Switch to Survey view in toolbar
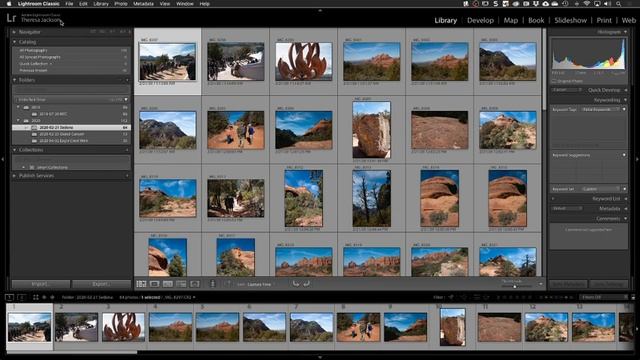 coord(181,284)
